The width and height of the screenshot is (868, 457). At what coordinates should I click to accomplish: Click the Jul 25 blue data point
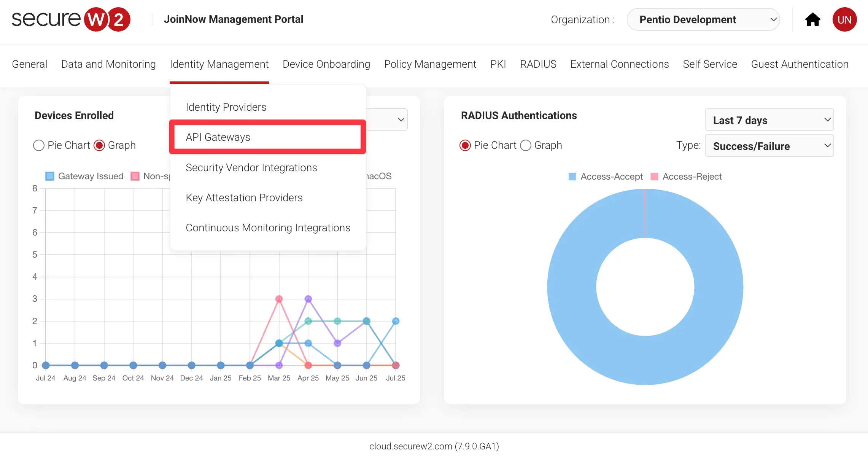(396, 321)
